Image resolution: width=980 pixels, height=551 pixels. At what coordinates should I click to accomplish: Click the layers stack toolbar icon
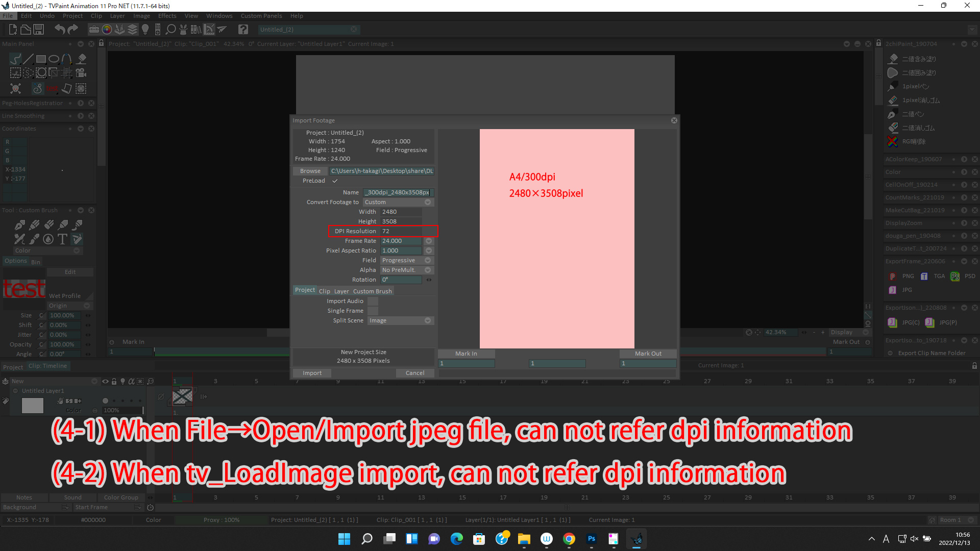point(133,30)
